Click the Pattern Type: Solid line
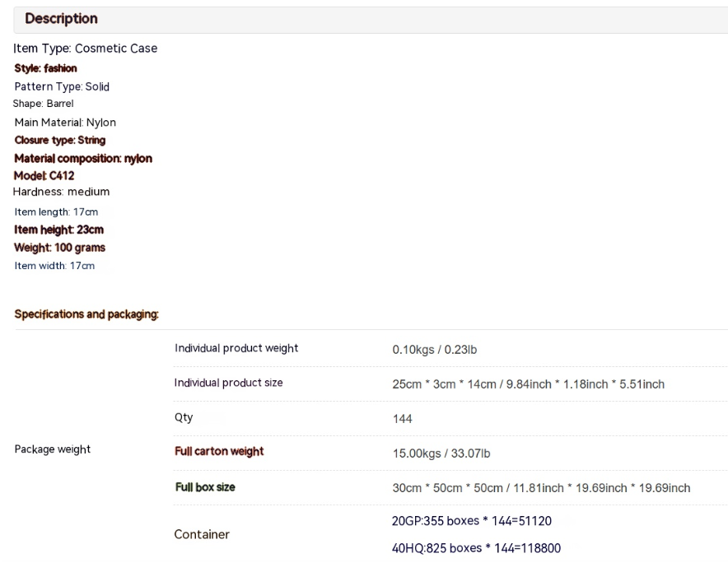The width and height of the screenshot is (728, 572). [x=62, y=86]
